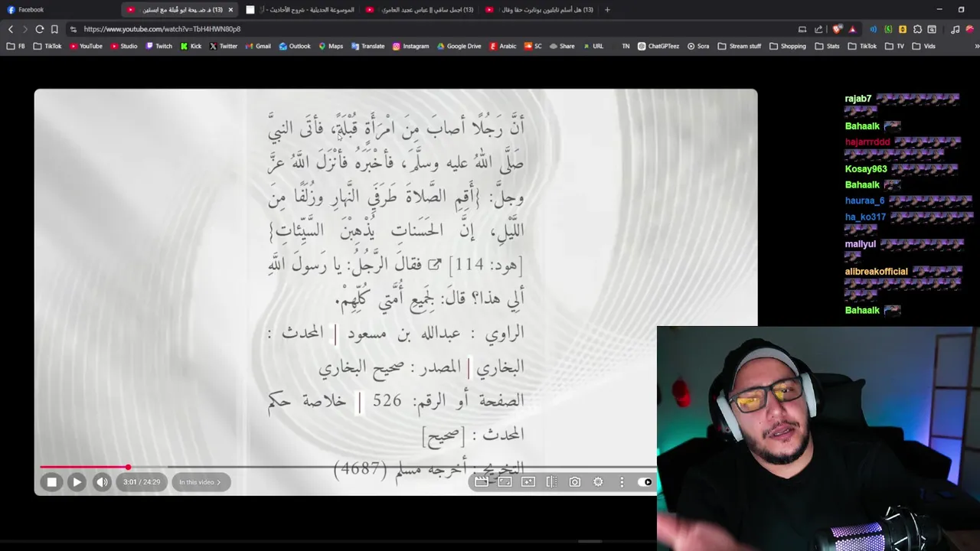
Task: Play the video with the play button
Action: click(77, 482)
